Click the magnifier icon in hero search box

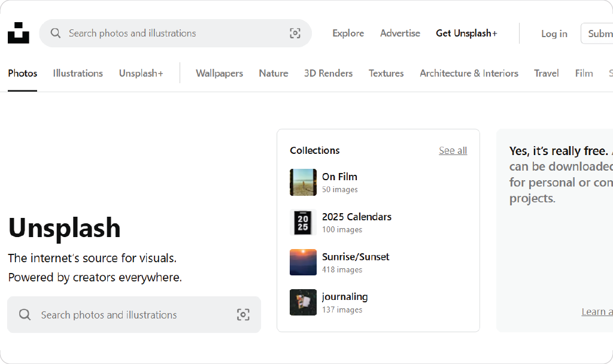click(25, 315)
